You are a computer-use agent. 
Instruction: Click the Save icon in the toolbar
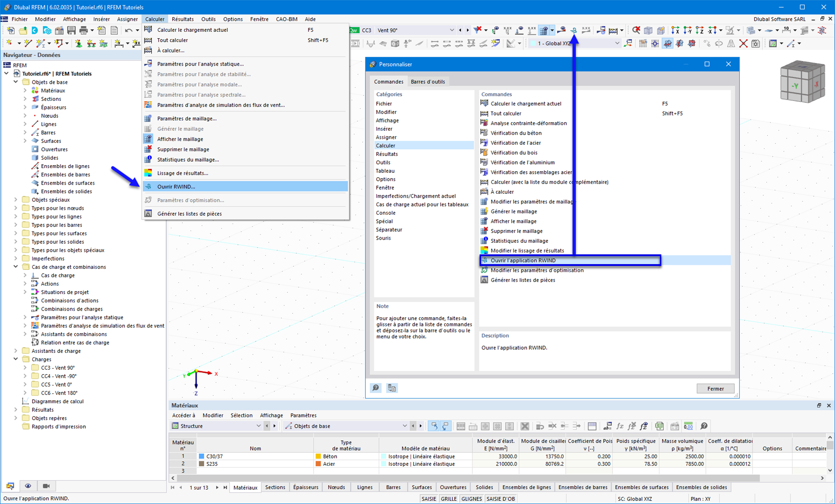(71, 30)
